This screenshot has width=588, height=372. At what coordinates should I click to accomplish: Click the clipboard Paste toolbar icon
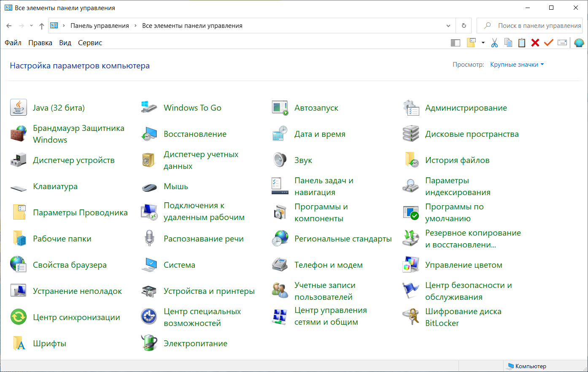522,43
